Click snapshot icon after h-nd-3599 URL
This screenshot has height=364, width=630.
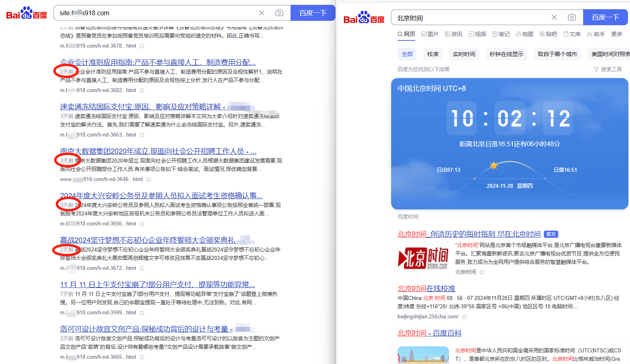tap(142, 313)
